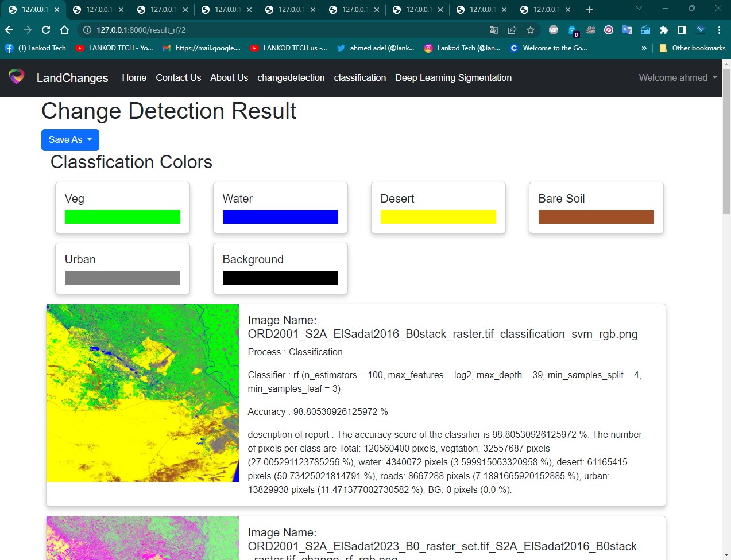Open the 'Welcome ahmed' user dropdown
This screenshot has height=560, width=731.
click(x=678, y=77)
